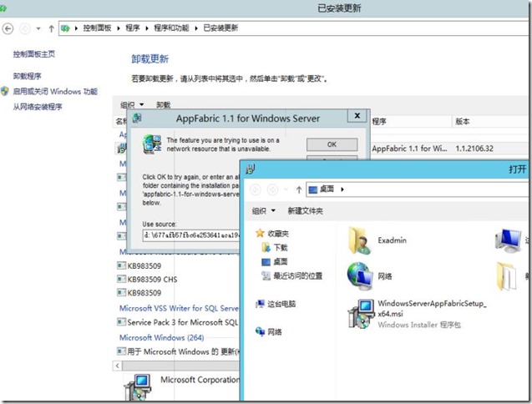The image size is (532, 404).
Task: Click the network globe icon in AppFabric dialog
Action: (152, 144)
